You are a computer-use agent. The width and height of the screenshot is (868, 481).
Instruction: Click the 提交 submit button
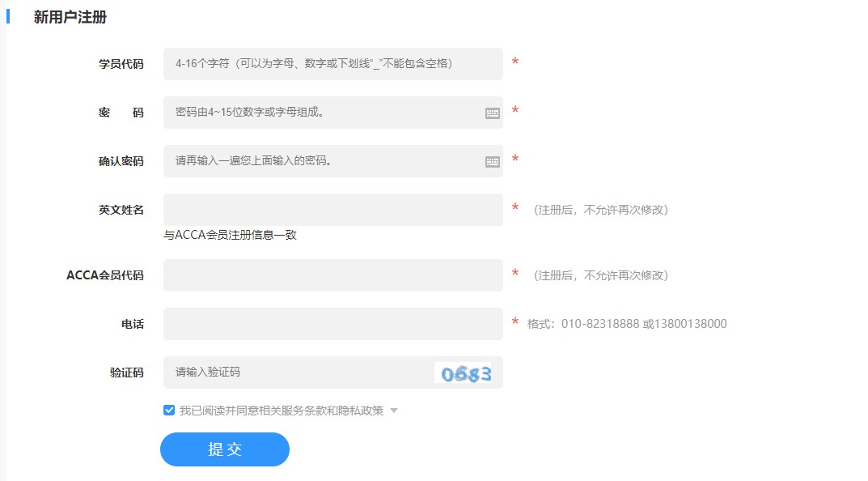[225, 449]
